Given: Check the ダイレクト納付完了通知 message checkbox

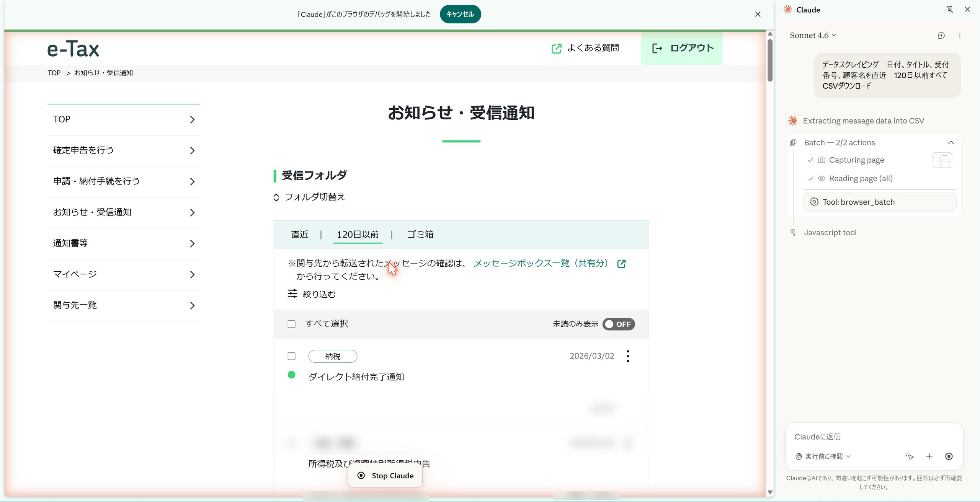Looking at the screenshot, I should tap(292, 356).
